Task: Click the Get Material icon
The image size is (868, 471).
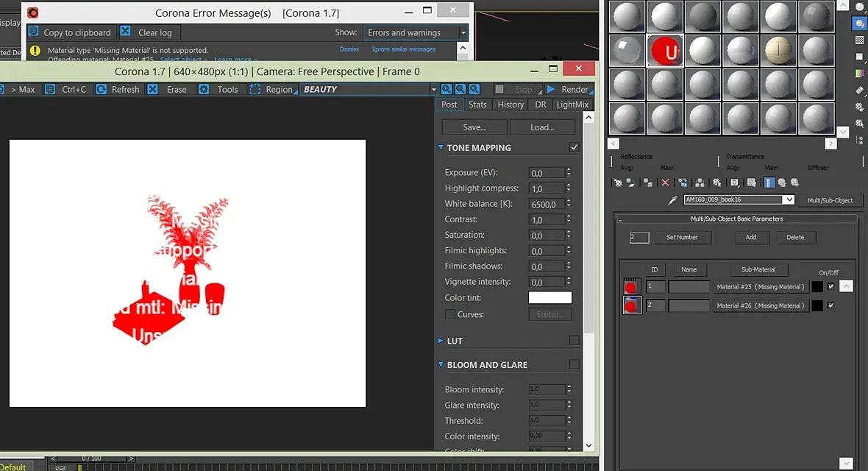Action: click(617, 183)
